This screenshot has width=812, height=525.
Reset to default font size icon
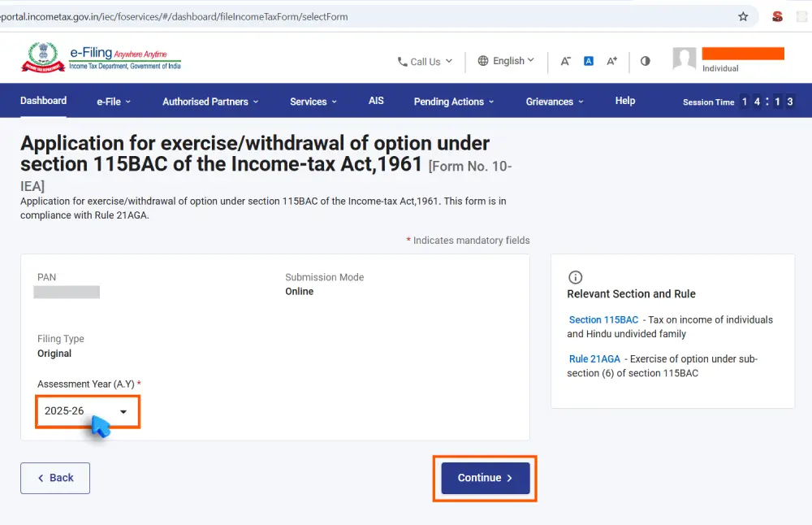point(589,61)
